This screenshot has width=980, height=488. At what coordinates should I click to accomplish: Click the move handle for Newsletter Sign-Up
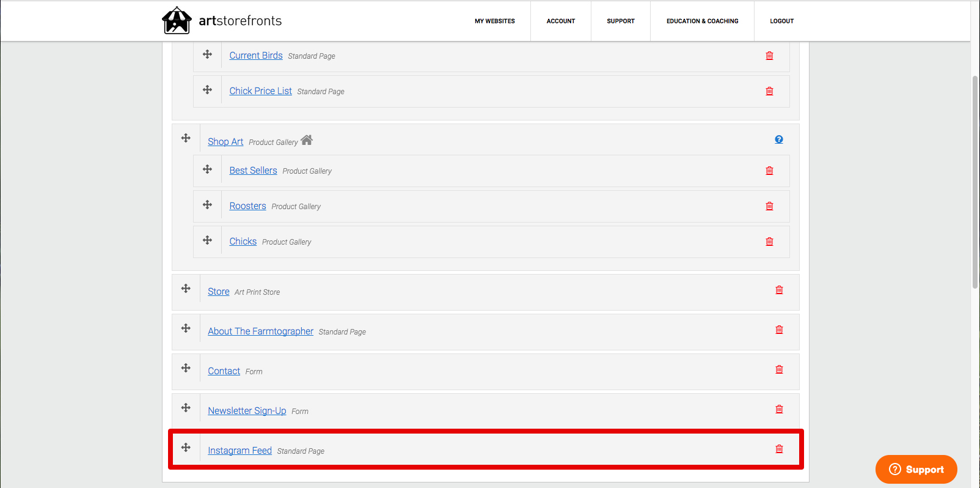(x=186, y=408)
